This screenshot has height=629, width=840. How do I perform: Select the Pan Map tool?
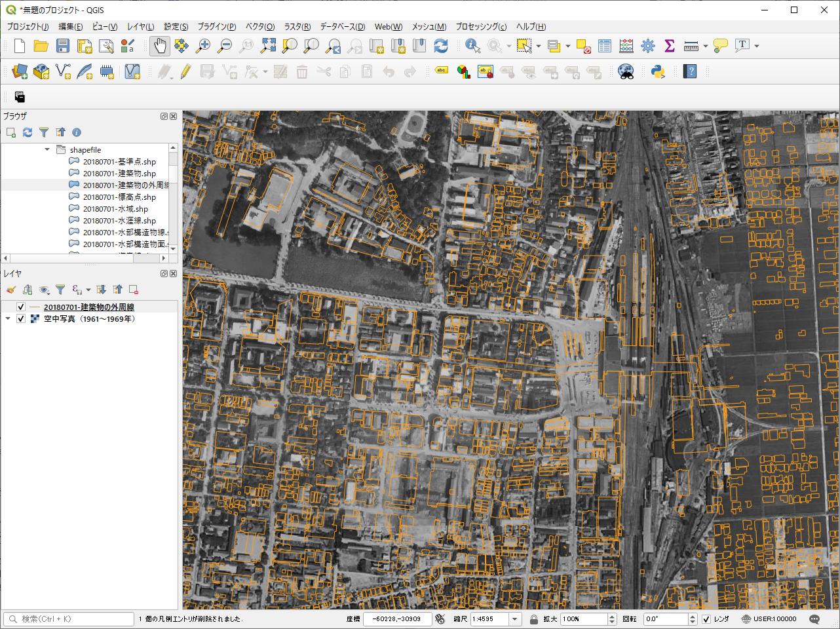coord(159,46)
